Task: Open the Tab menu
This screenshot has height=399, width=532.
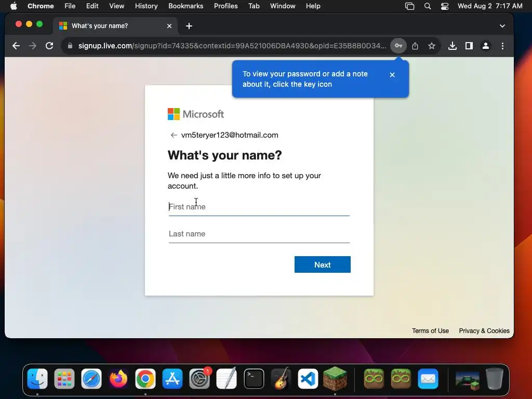Action: click(x=254, y=6)
